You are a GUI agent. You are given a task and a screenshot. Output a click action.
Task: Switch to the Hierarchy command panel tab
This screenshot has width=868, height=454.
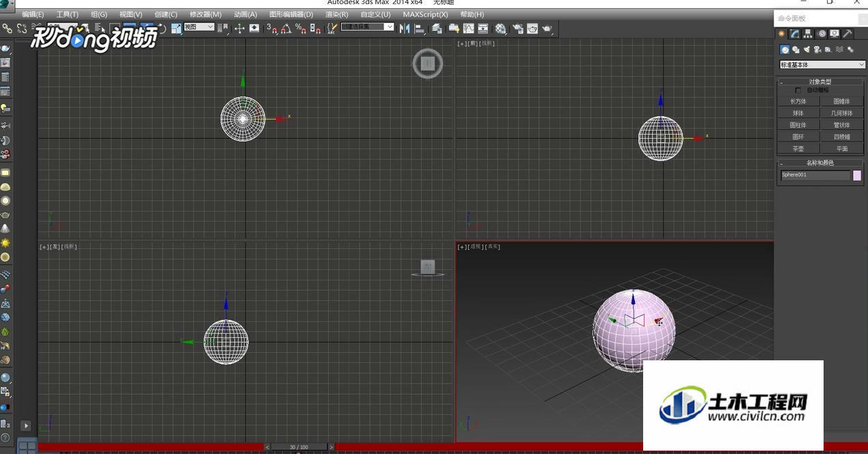pyautogui.click(x=808, y=34)
